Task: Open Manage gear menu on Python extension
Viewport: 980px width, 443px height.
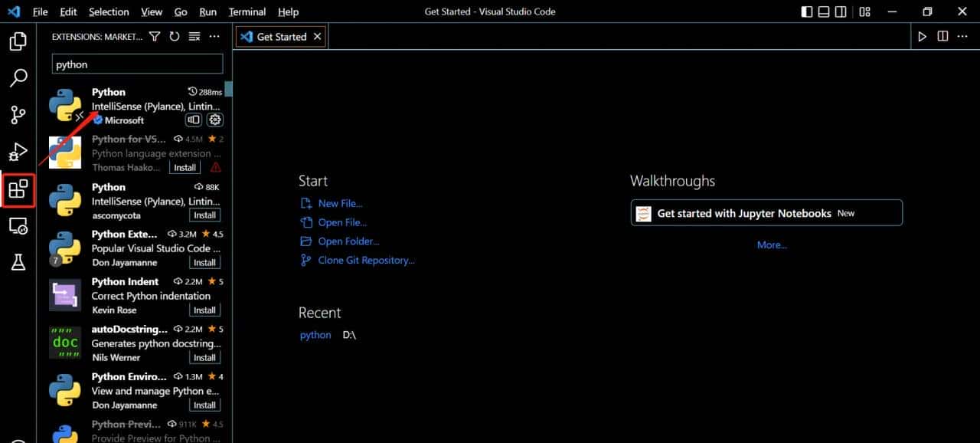Action: point(214,120)
